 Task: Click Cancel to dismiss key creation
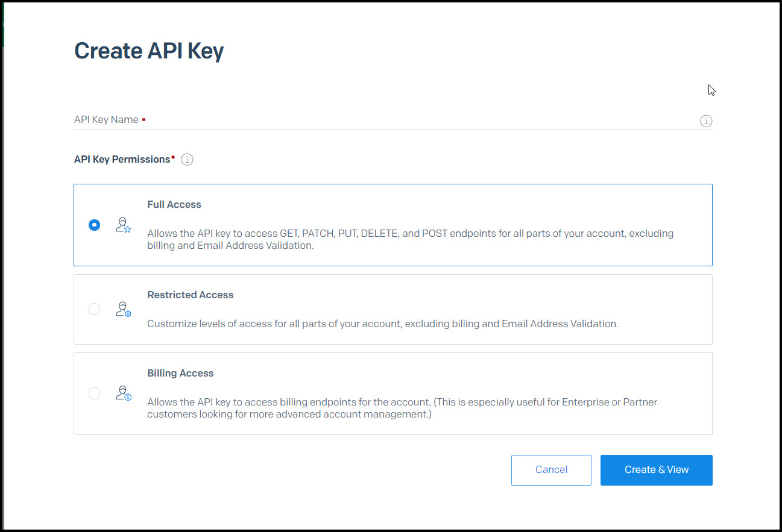point(550,470)
